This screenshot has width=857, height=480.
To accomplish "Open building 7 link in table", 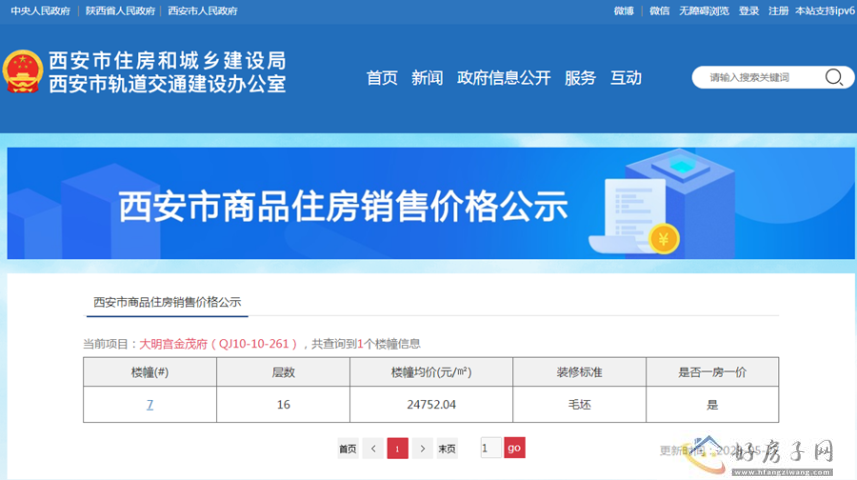I will coord(150,405).
